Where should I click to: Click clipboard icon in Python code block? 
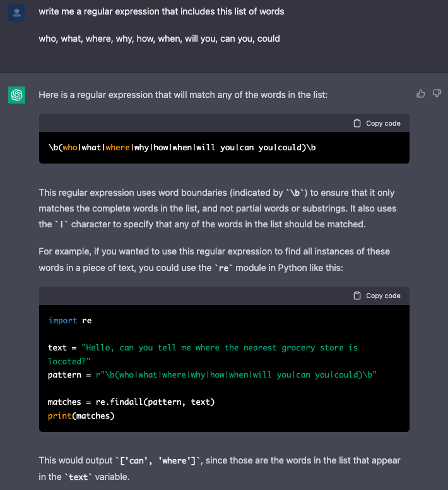[x=357, y=296]
